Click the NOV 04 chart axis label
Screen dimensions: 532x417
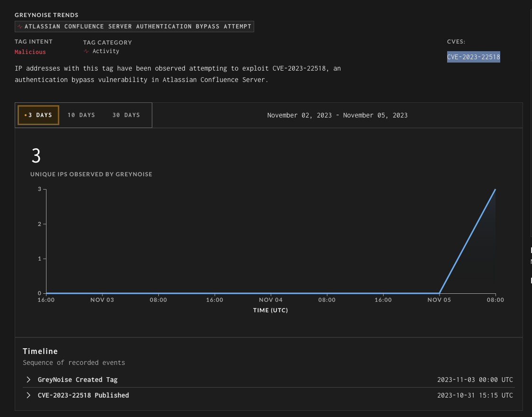[x=270, y=299]
